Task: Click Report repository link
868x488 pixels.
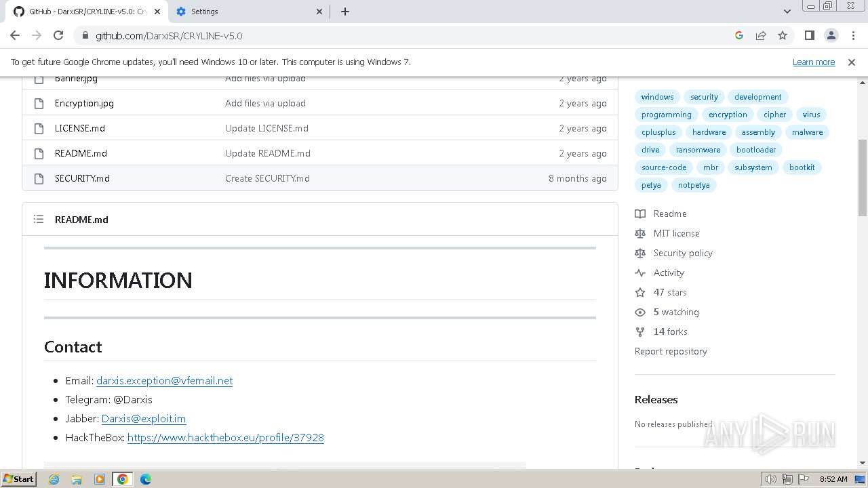Action: pos(671,351)
